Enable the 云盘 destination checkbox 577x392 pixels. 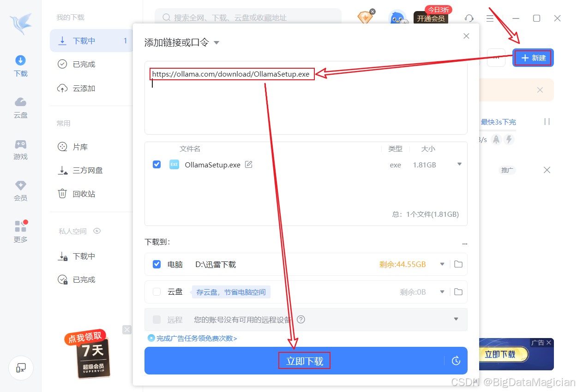[157, 292]
